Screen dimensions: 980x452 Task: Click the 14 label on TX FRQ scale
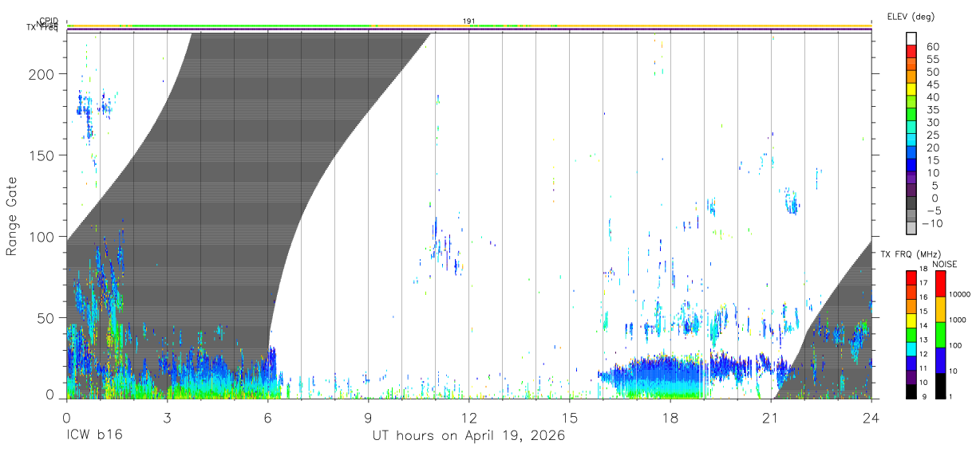point(923,326)
